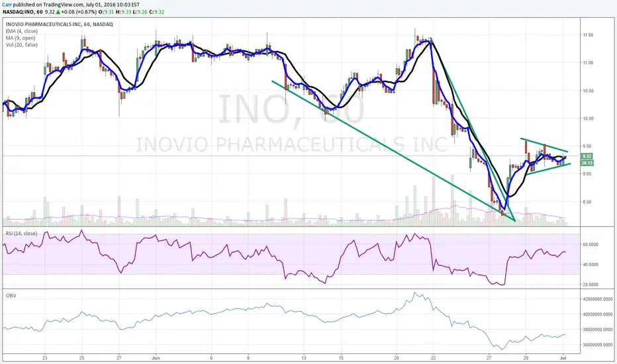Click the "Jun" date axis label

(x=156, y=358)
